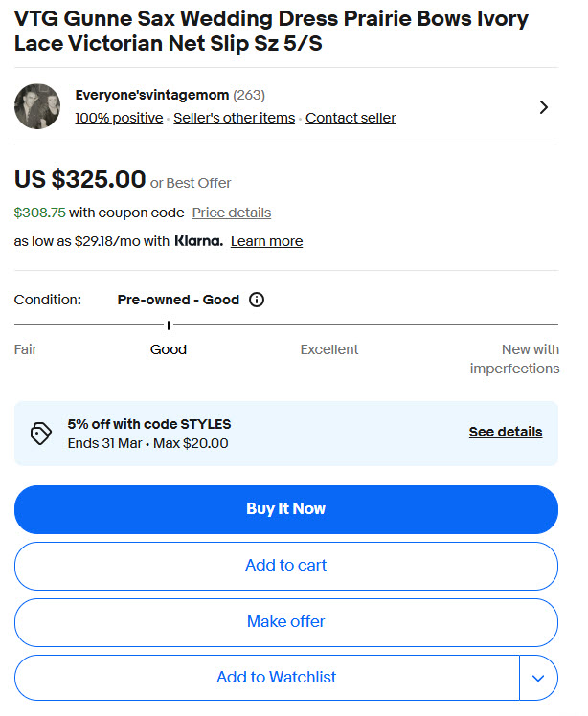This screenshot has width=588, height=716.
Task: Click the Buy It Now button
Action: point(285,509)
